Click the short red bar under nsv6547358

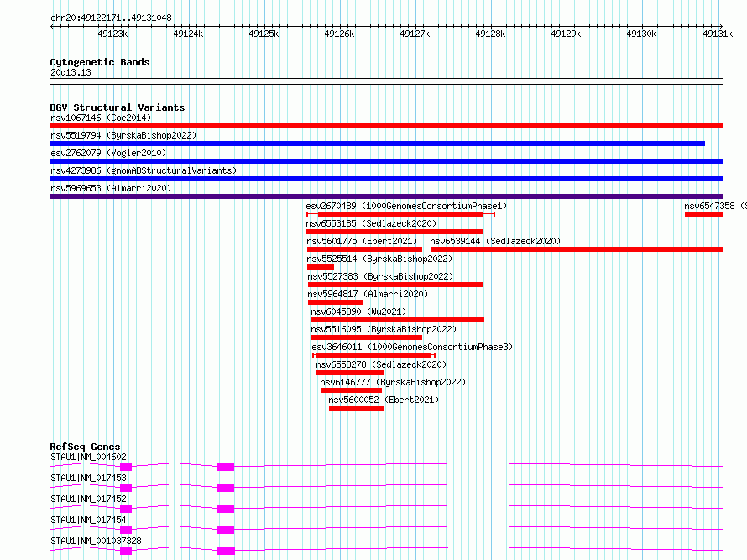(x=704, y=214)
